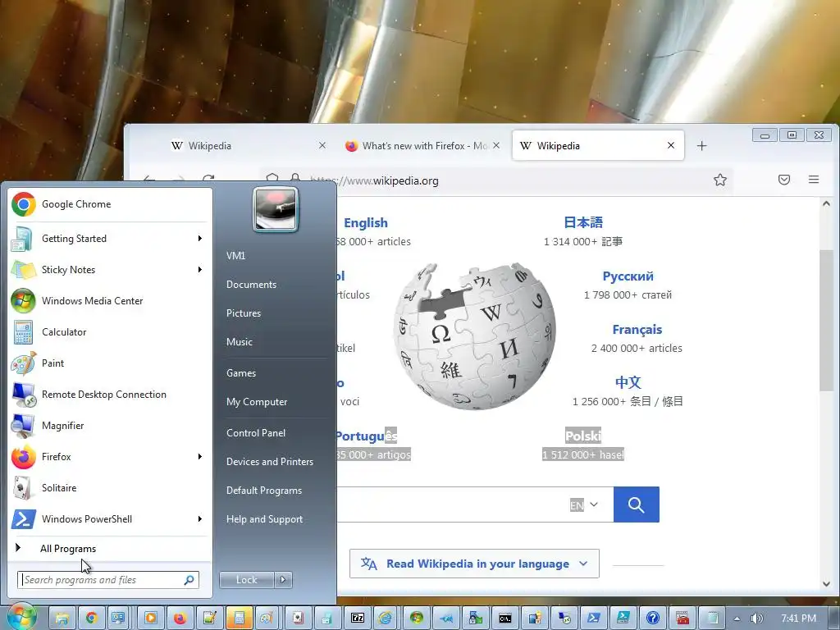Open 中文 Wikipedia link

pos(628,382)
